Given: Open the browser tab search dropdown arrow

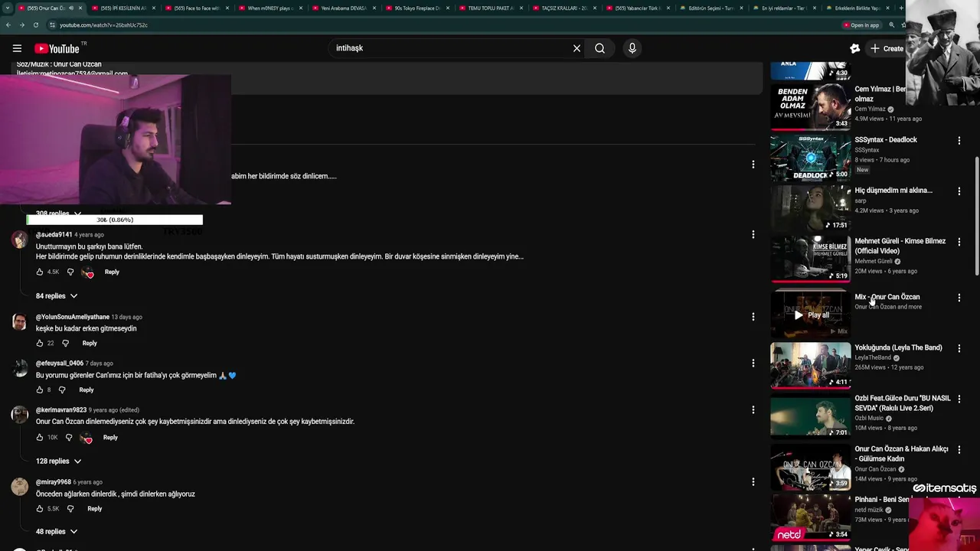Looking at the screenshot, I should pyautogui.click(x=7, y=8).
